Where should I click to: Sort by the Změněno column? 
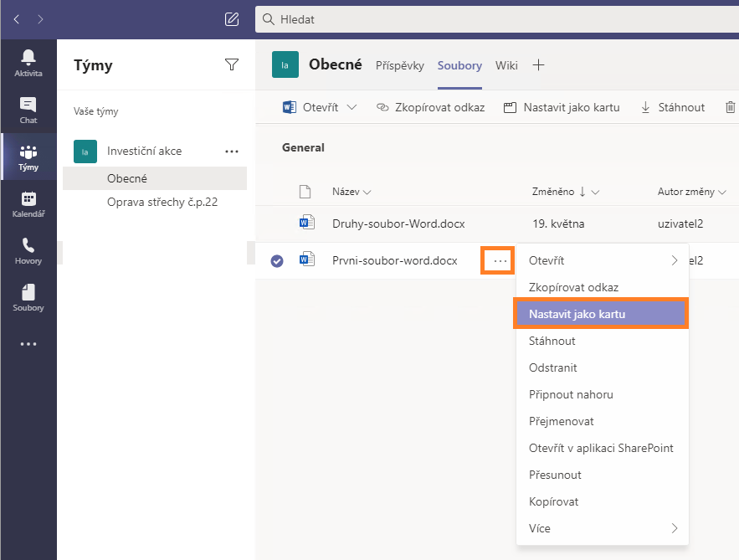566,192
